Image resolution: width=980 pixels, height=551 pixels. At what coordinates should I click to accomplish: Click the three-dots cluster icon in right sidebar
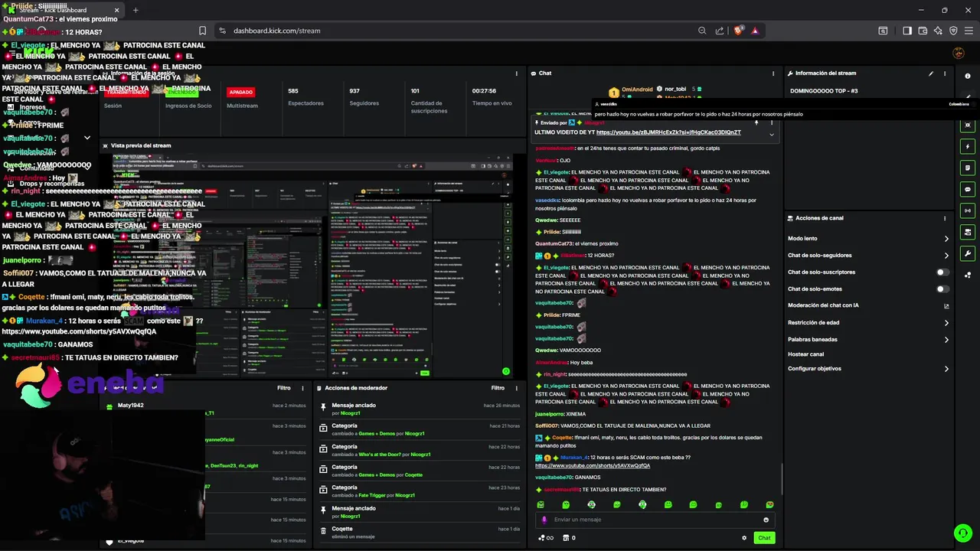(x=968, y=275)
